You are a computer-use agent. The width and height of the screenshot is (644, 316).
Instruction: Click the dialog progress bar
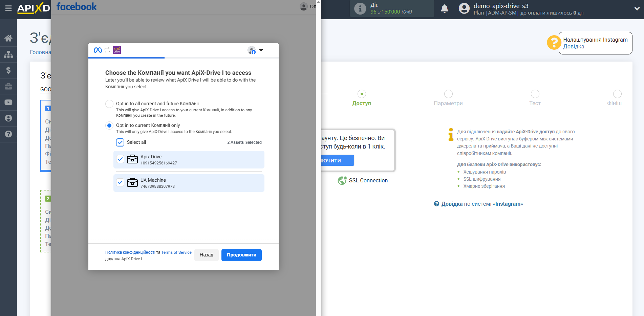(184, 58)
